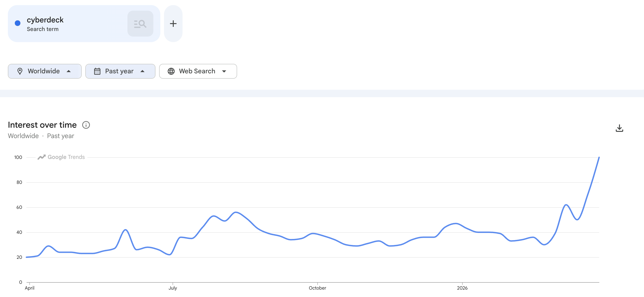Click the blue cyberdeck color dot
This screenshot has height=297, width=644.
pos(18,23)
